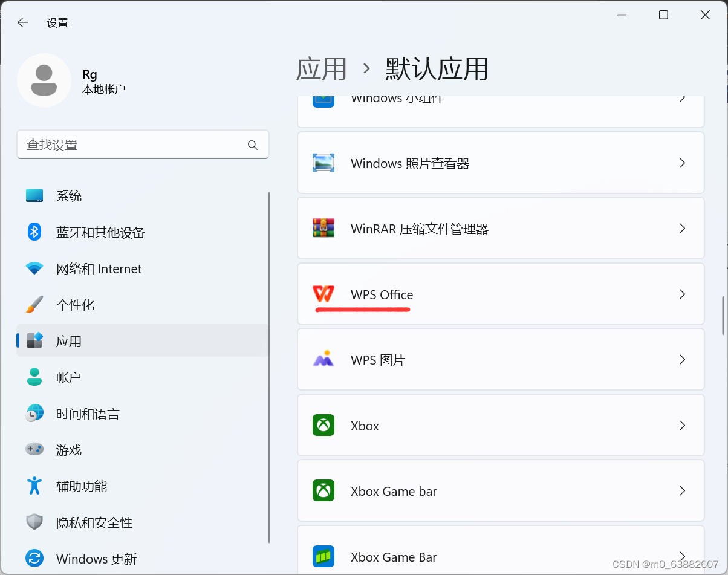Screen dimensions: 728x575
Task: Click the 网络和 Internet Wi-Fi icon
Action: (34, 268)
